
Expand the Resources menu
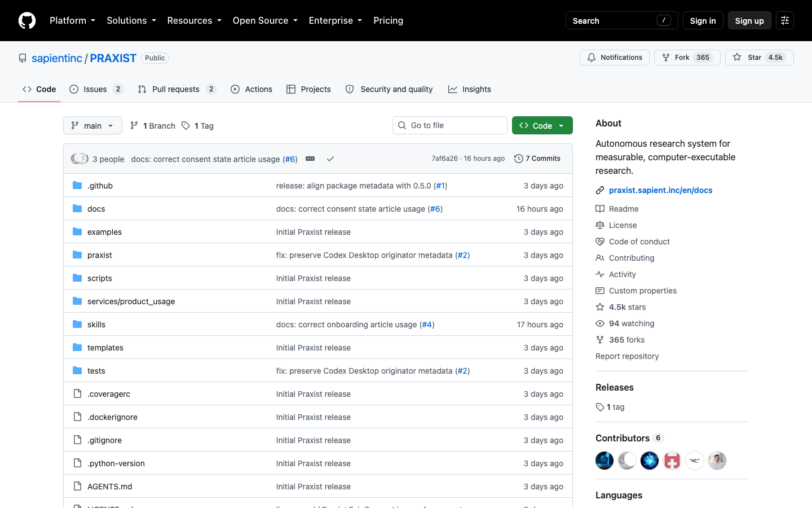[x=194, y=20]
